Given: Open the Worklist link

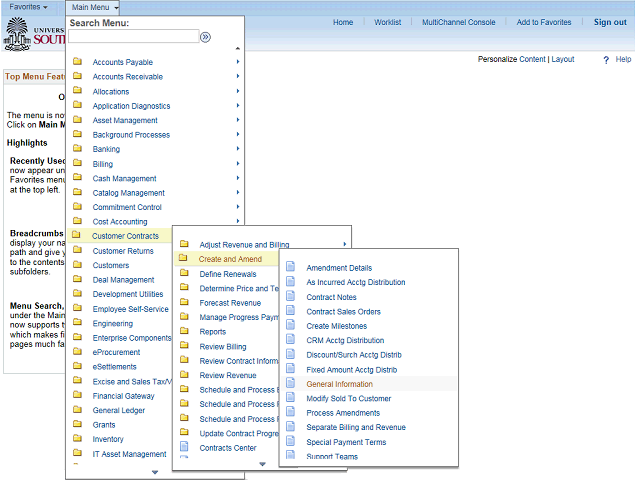Looking at the screenshot, I should (387, 22).
